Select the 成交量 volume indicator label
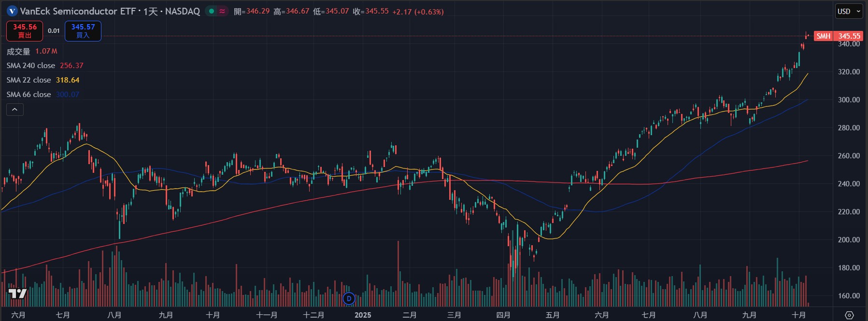868x321 pixels. point(18,51)
